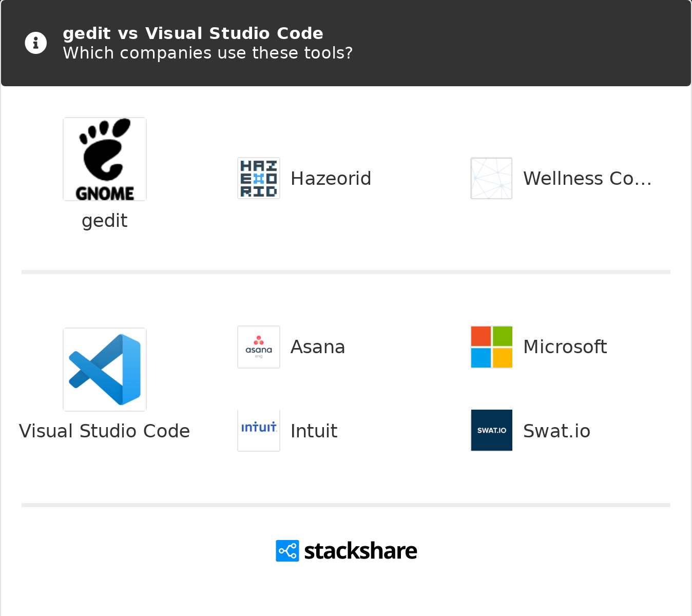The width and height of the screenshot is (692, 616).
Task: Select the Microsoft four-color logo
Action: pos(491,347)
